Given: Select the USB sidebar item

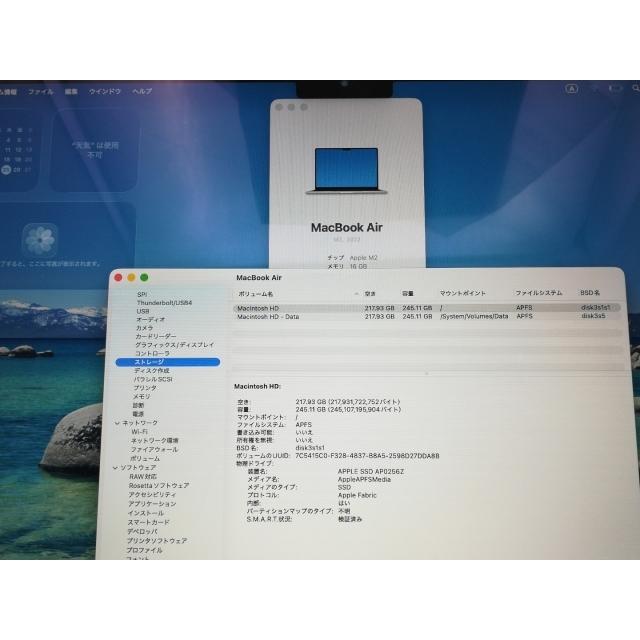Looking at the screenshot, I should pyautogui.click(x=143, y=311).
